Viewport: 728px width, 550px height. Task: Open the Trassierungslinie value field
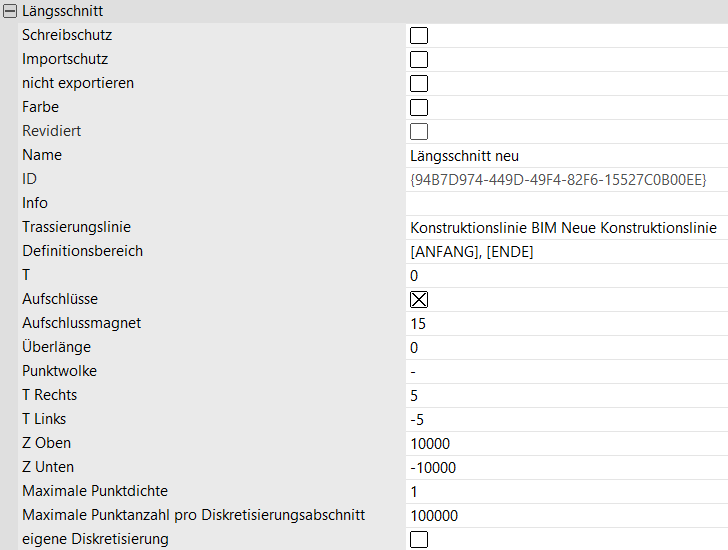point(563,227)
